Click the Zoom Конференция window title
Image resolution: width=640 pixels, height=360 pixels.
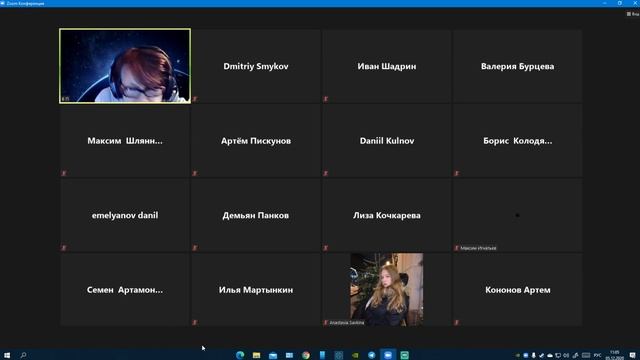pos(25,3)
